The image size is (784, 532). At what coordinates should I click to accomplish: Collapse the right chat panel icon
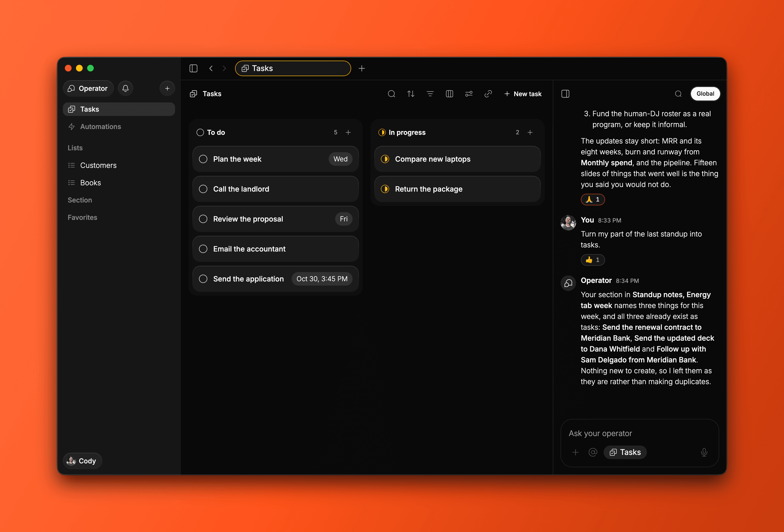[565, 94]
